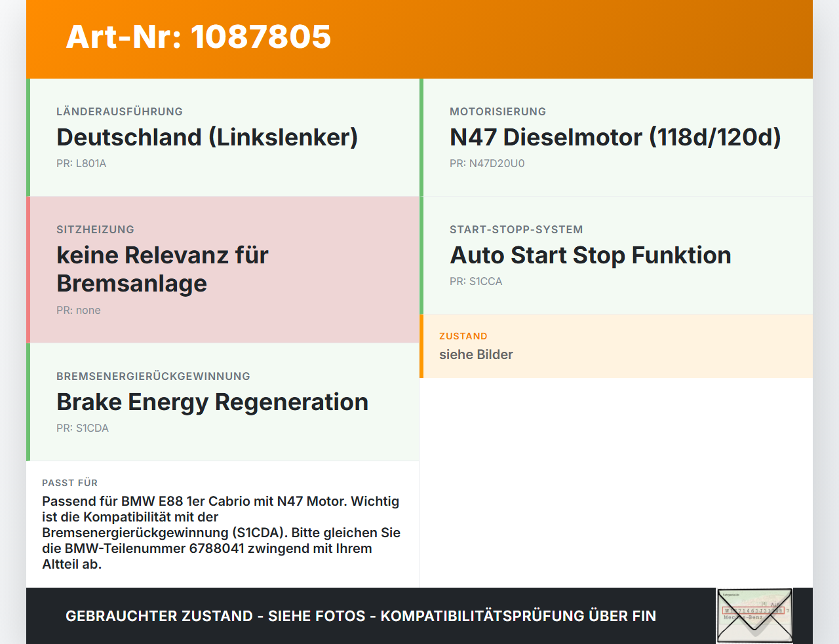Screen dimensions: 839x644
Task: Click the siehe Bilder text
Action: tap(476, 354)
